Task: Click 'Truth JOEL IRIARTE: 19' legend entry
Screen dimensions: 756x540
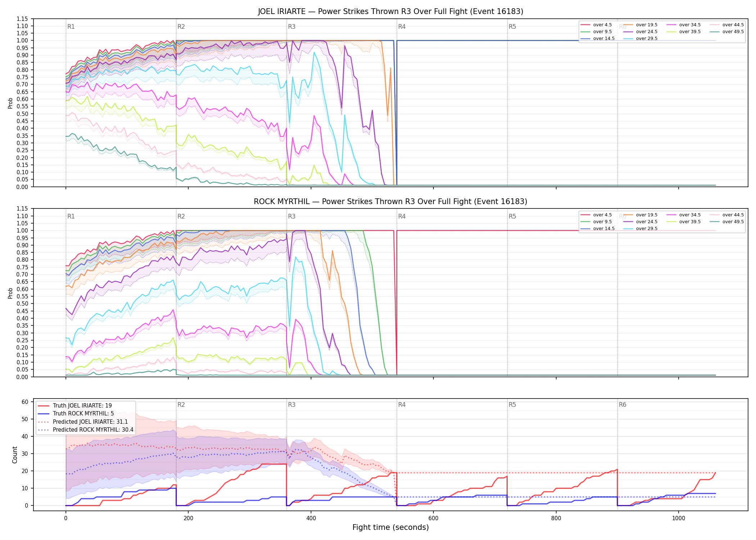Action: (75, 406)
